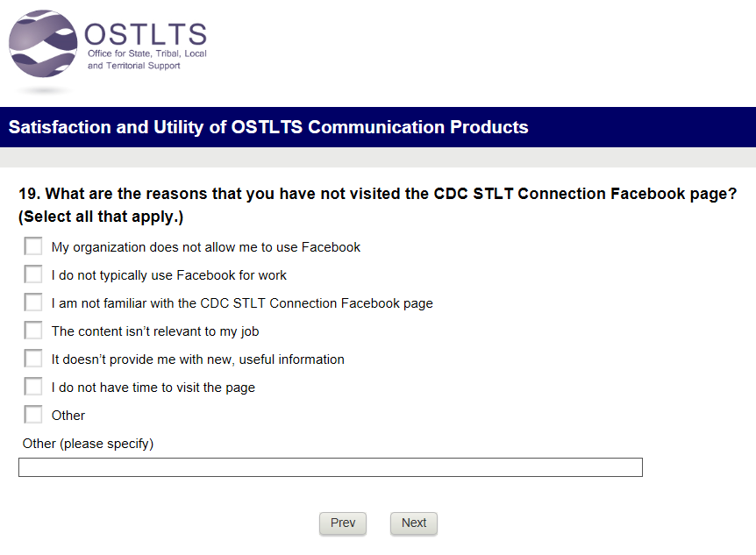Screen dimensions: 756x555
Task: Mark checkbox for no new useful information
Action: pyautogui.click(x=33, y=359)
